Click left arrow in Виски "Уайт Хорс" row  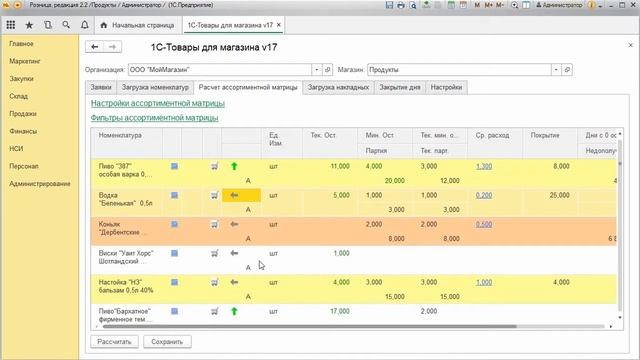click(x=234, y=253)
